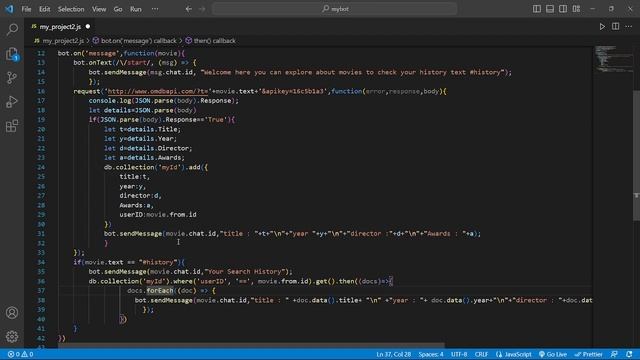Screen dimensions: 640x360
Task: Click the vertical editor scrollbar
Action: point(636,155)
